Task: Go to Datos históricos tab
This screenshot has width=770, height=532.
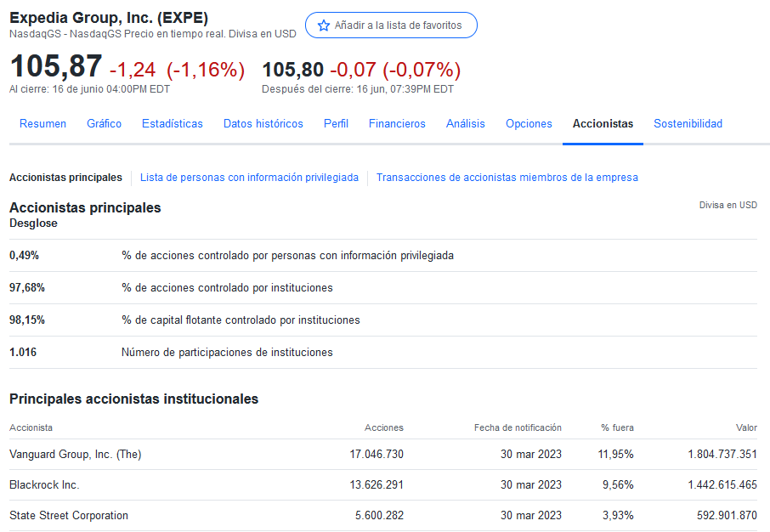Action: point(263,124)
